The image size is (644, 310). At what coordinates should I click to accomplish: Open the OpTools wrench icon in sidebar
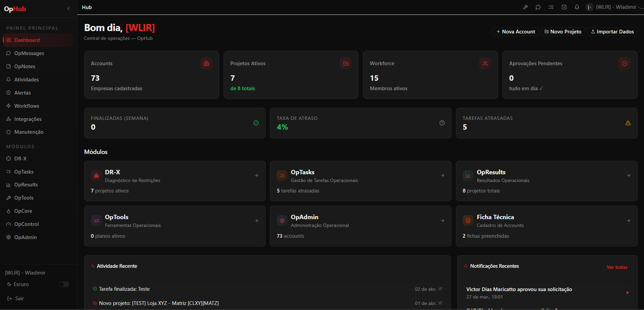click(x=8, y=198)
